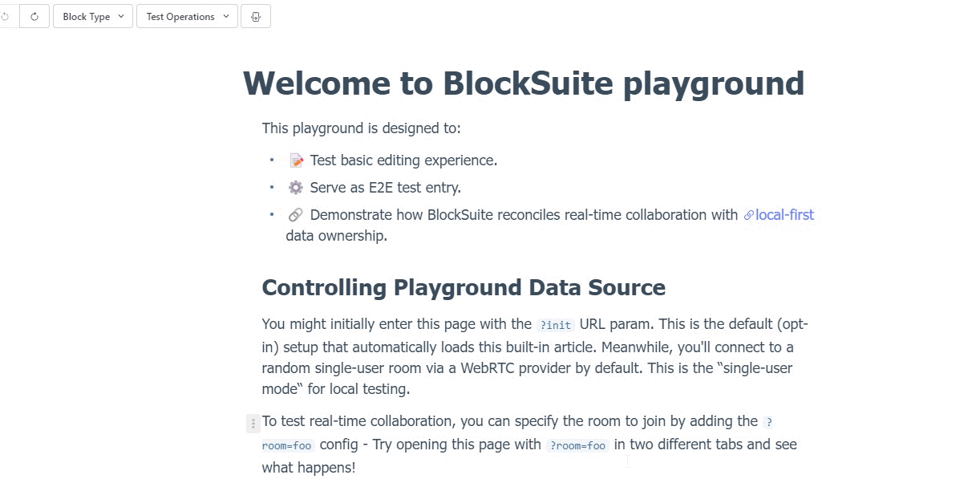Open the Block Type dropdown
The image size is (980, 479).
tap(92, 15)
